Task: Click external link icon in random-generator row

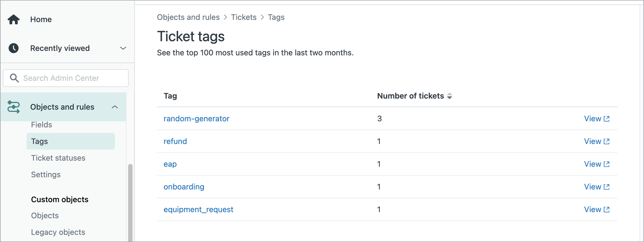Action: (x=606, y=119)
